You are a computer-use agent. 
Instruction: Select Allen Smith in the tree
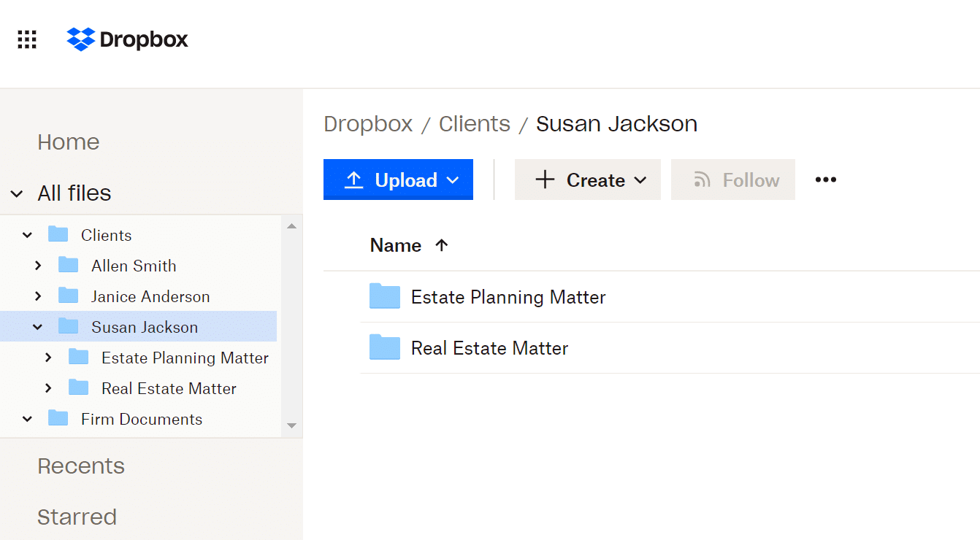point(134,266)
